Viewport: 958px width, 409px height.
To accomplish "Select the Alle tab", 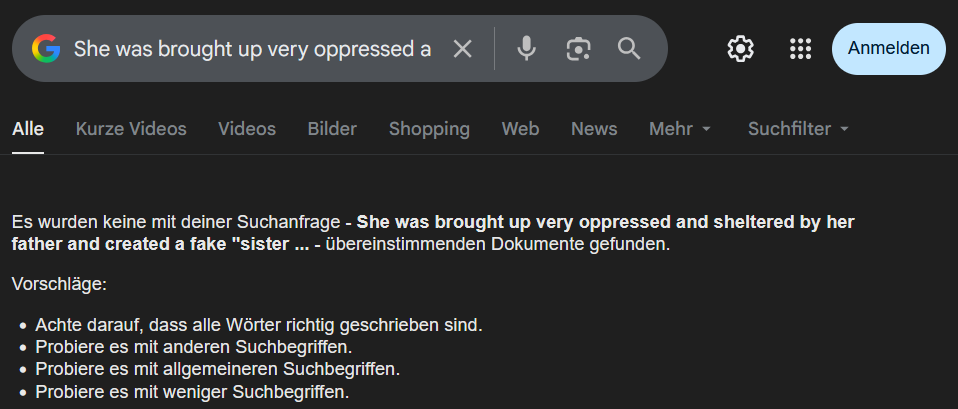I will pyautogui.click(x=28, y=129).
